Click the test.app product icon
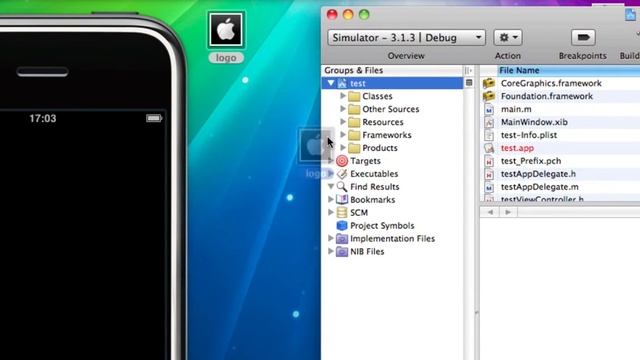Viewport: 640px width, 360px height. pos(489,148)
